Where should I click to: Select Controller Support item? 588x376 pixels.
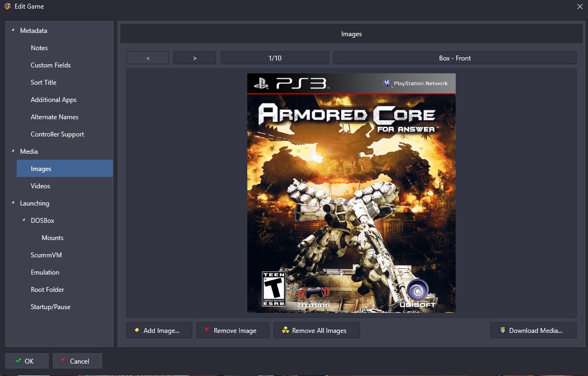tap(57, 134)
